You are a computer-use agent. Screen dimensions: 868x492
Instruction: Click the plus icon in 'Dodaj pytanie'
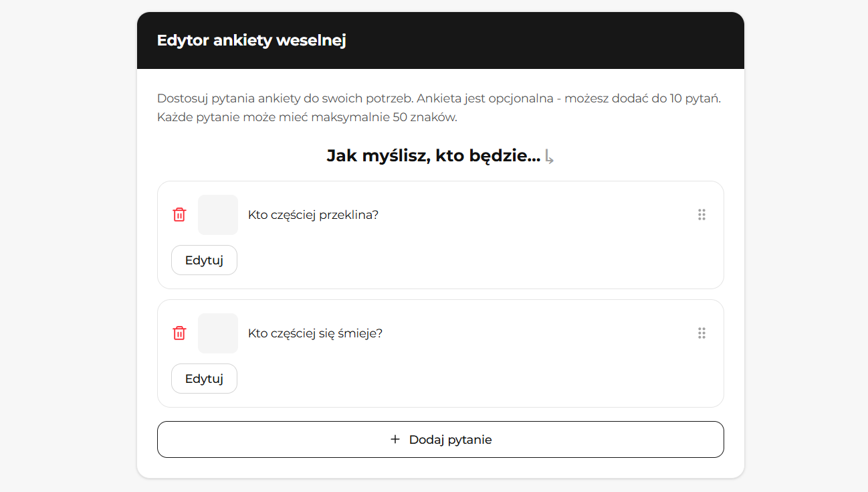[395, 439]
